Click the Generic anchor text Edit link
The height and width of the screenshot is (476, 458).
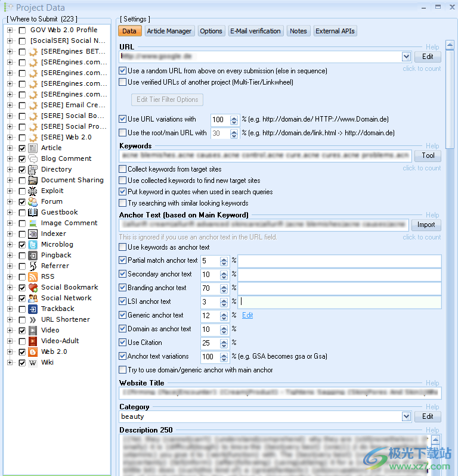247,315
